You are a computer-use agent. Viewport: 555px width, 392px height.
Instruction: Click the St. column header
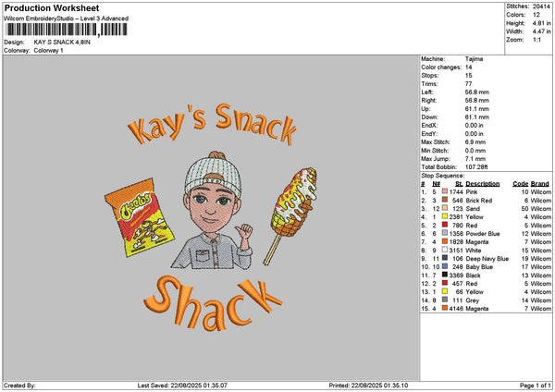coord(459,184)
